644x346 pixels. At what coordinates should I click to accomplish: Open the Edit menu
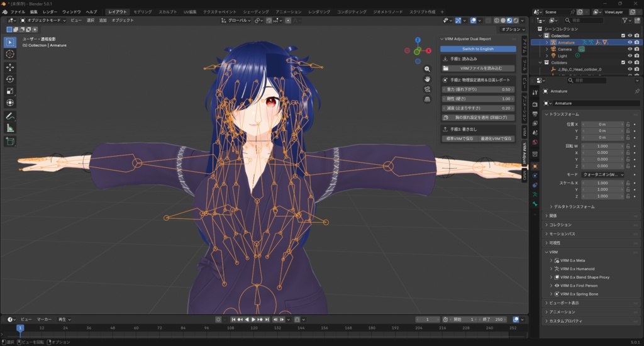point(34,12)
